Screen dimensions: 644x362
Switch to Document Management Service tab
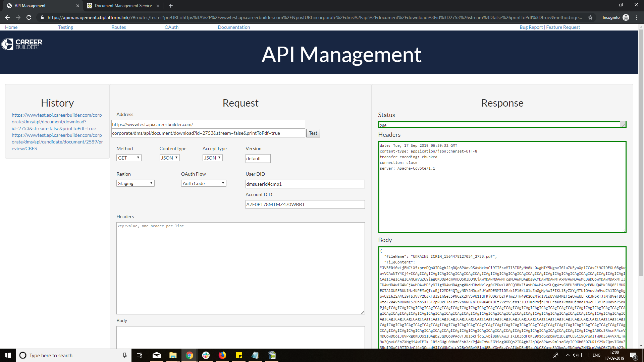click(123, 6)
